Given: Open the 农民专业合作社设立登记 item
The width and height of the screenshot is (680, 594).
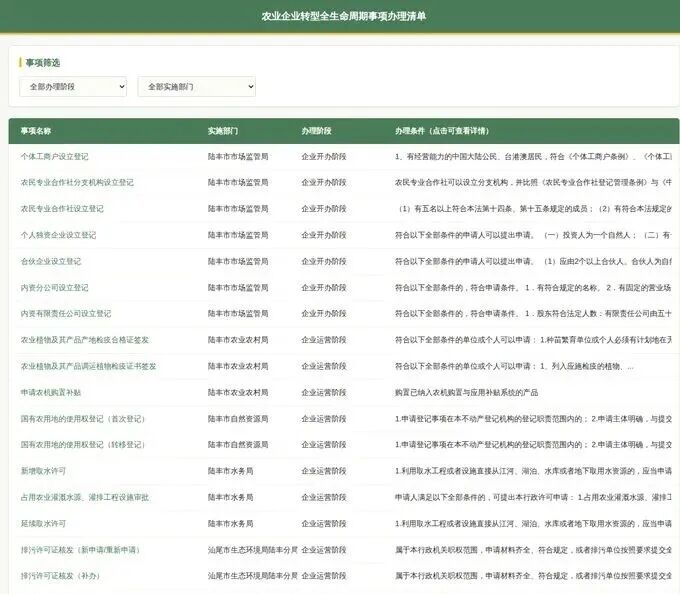Looking at the screenshot, I should click(62, 209).
